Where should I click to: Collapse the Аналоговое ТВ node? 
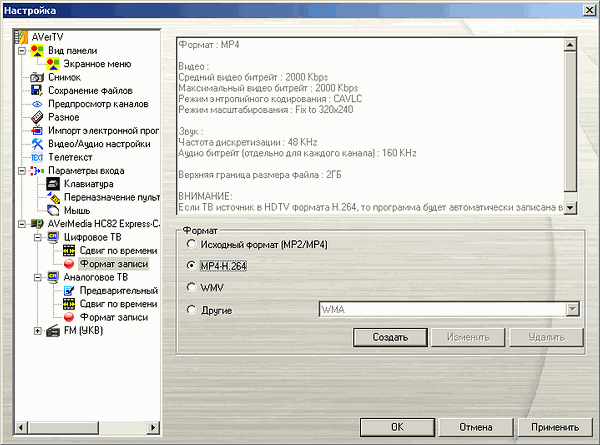coord(38,277)
